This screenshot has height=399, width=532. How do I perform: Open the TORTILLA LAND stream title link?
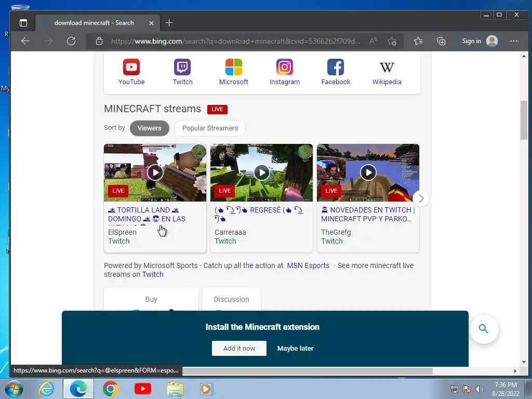coord(147,215)
